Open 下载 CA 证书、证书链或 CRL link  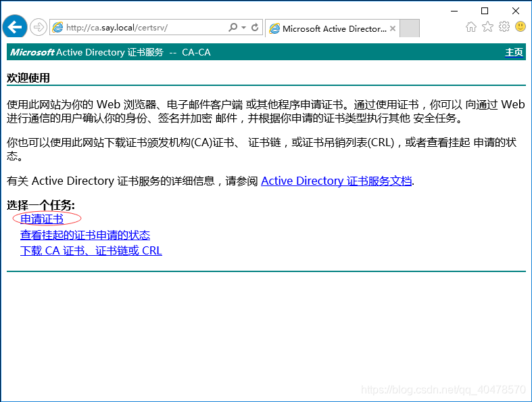coord(91,251)
